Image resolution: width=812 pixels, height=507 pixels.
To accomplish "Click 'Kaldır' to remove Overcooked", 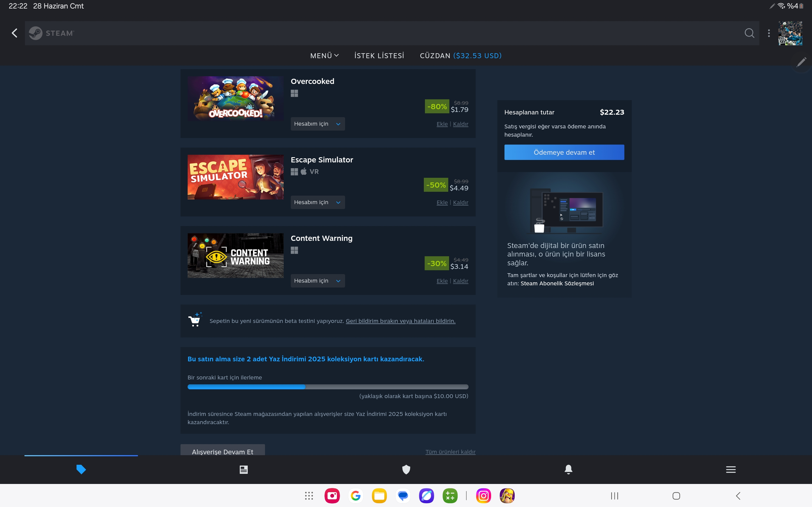I will pyautogui.click(x=461, y=124).
